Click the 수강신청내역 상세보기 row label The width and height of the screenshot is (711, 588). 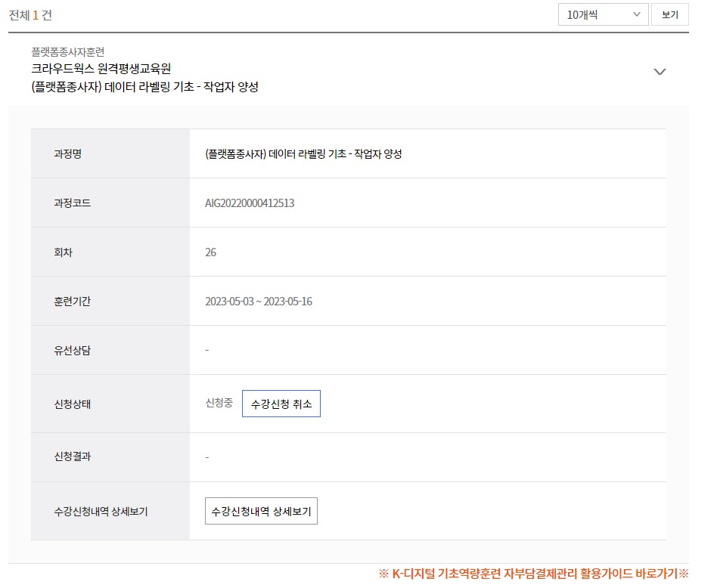[x=101, y=512]
